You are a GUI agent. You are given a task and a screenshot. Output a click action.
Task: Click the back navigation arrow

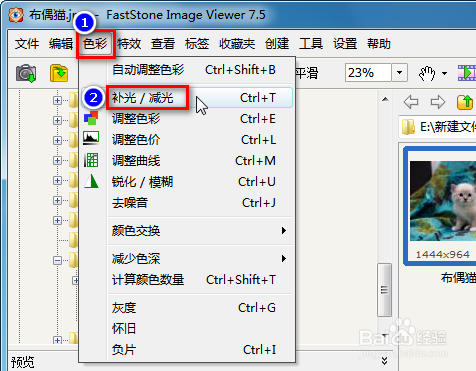411,102
